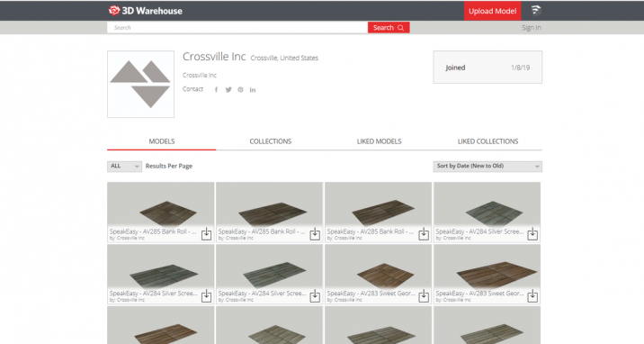Viewport: 644px width, 344px height.
Task: Focus the Search input field
Action: pos(237,28)
